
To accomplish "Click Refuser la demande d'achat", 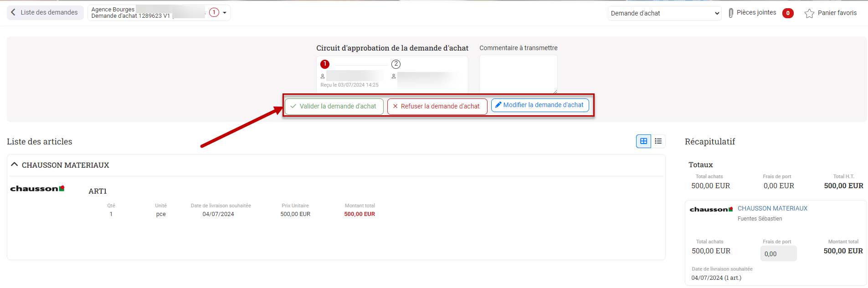I will coord(437,106).
